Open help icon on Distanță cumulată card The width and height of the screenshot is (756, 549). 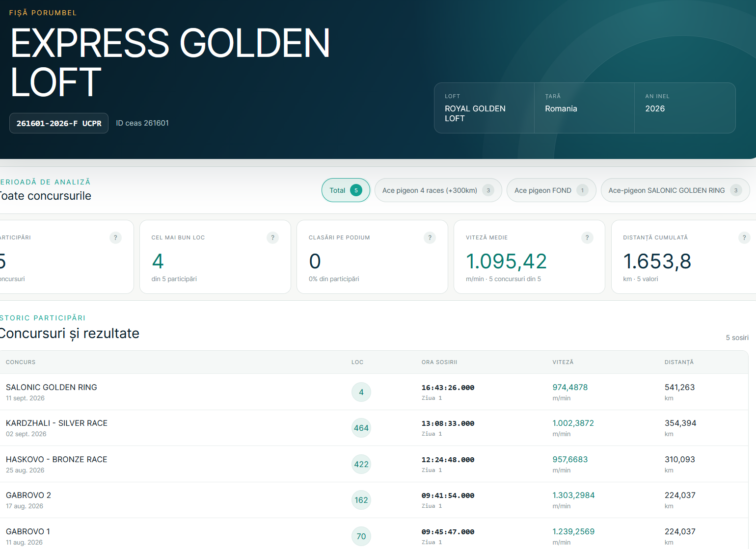pos(744,237)
